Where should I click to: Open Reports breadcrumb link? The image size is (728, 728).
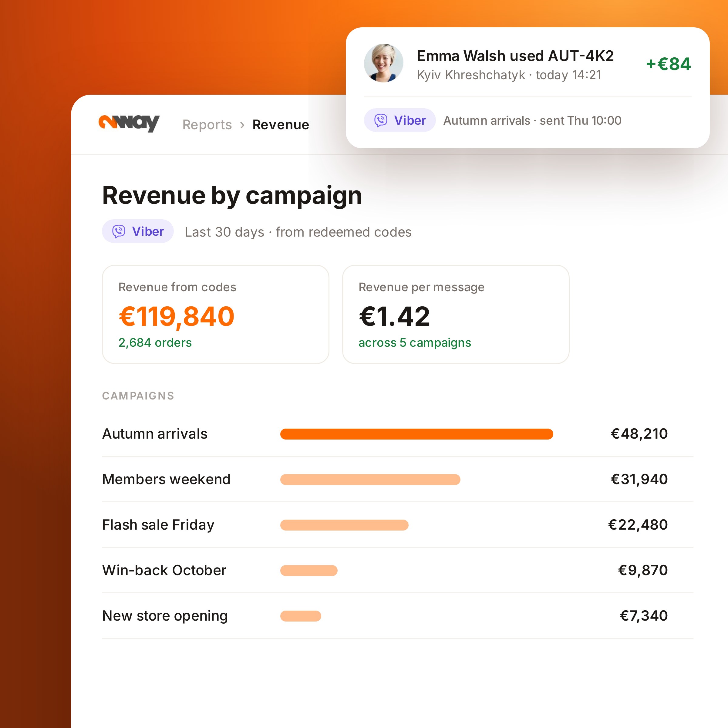207,125
